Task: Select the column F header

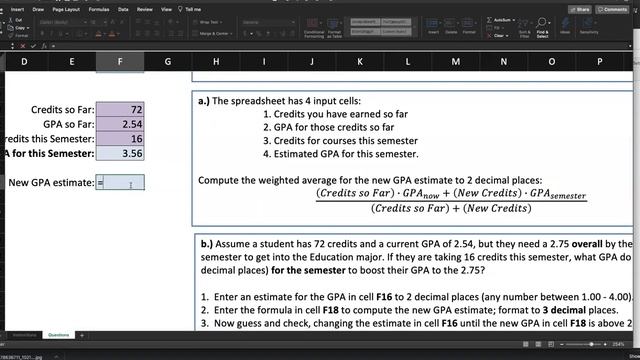Action: (120, 62)
